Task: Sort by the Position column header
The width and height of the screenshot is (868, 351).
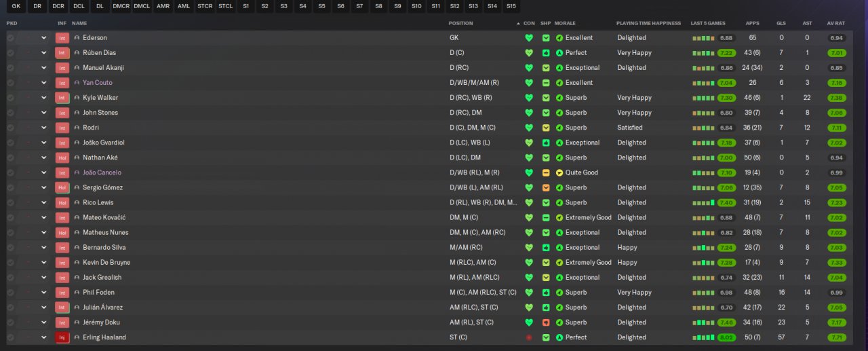Action: point(461,23)
